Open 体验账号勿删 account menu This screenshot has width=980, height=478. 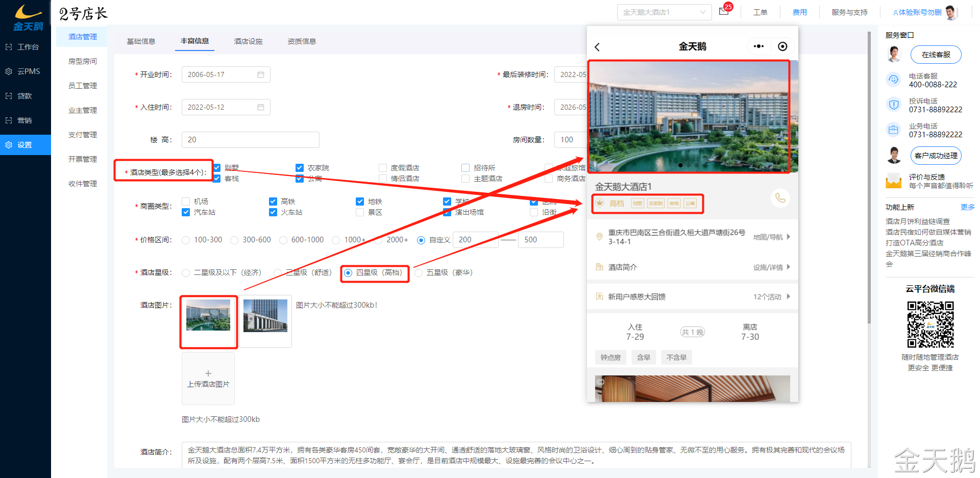click(920, 12)
